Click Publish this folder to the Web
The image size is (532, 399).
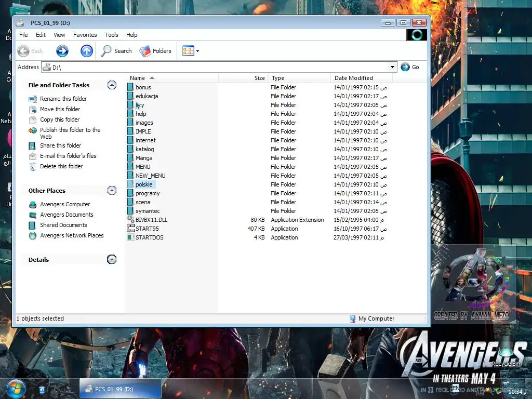coord(70,133)
